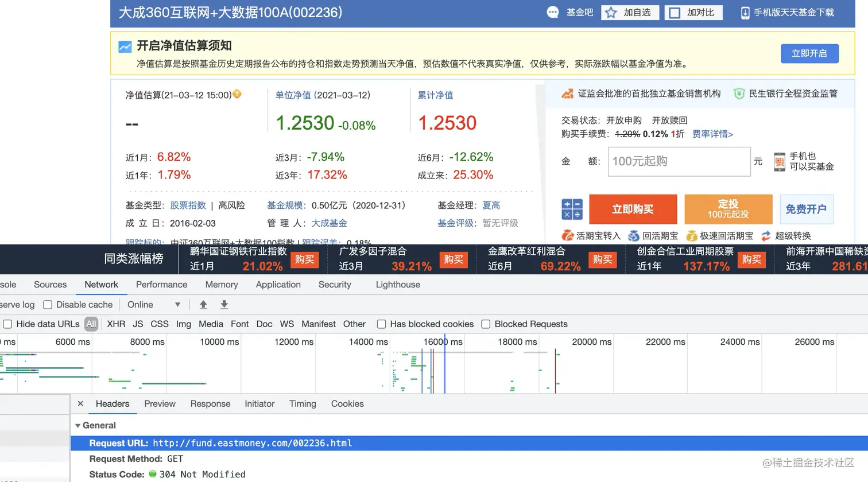Filter requests by JS
This screenshot has height=482, width=868.
pyautogui.click(x=138, y=324)
